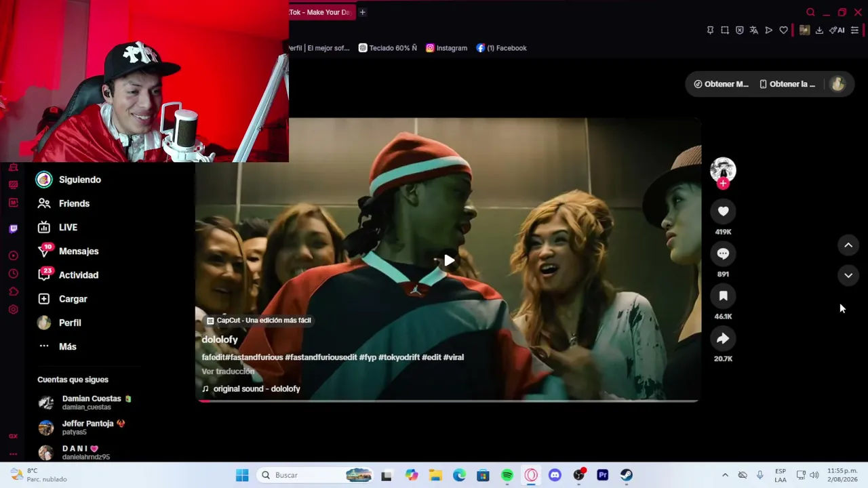
Task: Open Spotify from the taskbar
Action: (x=507, y=475)
